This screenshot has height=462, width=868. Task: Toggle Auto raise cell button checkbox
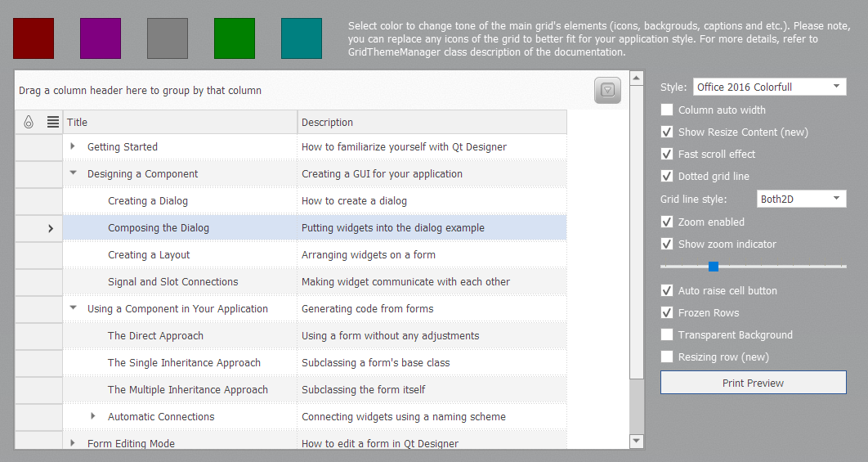point(667,290)
